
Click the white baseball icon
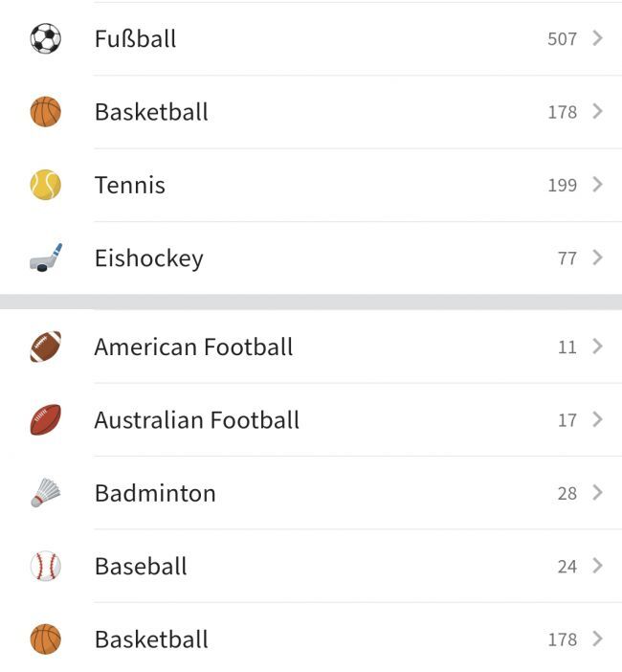[45, 566]
